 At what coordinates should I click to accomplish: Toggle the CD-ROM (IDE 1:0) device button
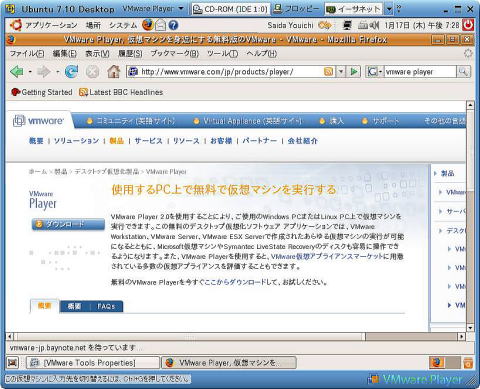pos(231,9)
